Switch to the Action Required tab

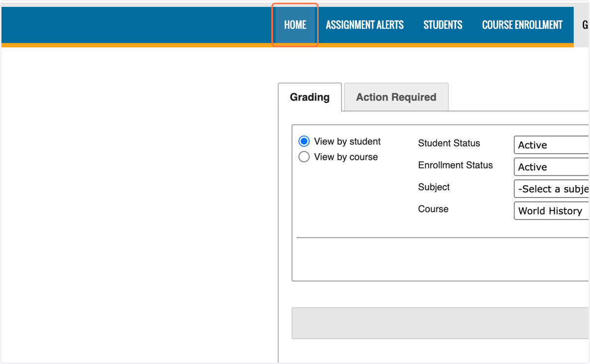396,97
